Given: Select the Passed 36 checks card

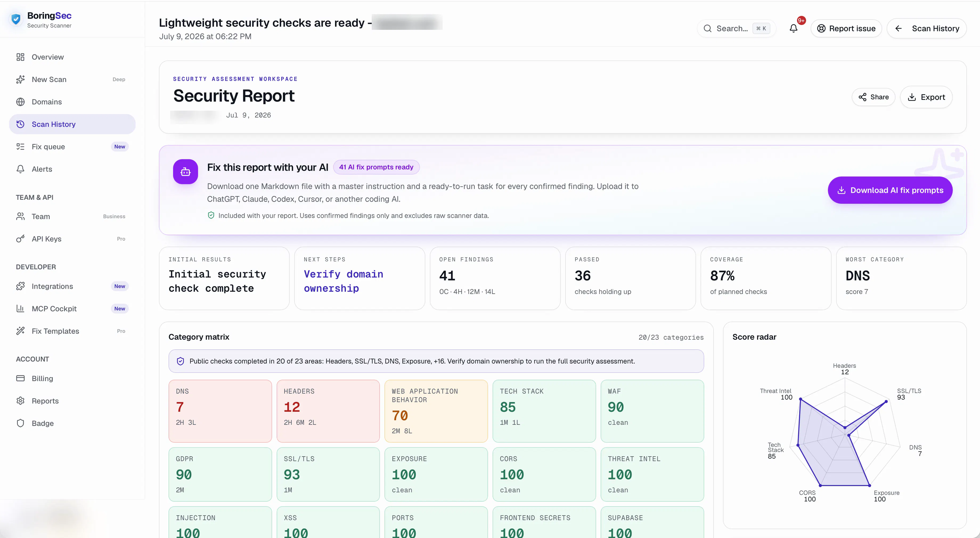Looking at the screenshot, I should (630, 279).
